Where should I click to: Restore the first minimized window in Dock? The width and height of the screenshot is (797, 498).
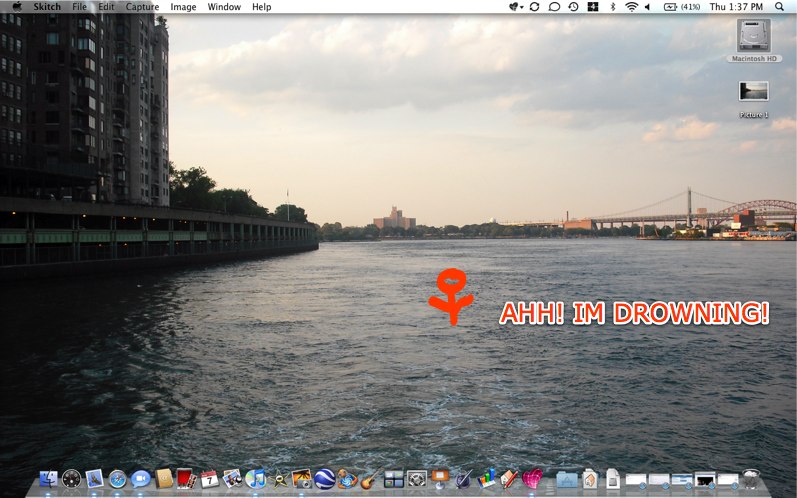click(636, 480)
